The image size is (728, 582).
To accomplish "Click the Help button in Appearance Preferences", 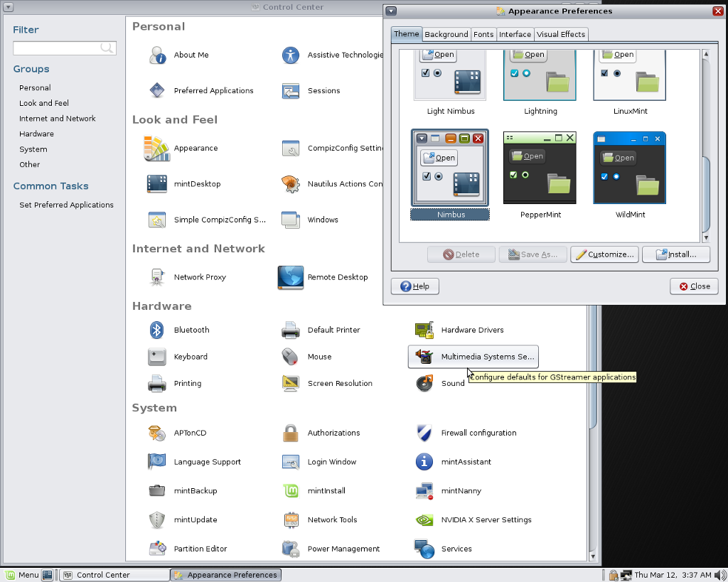I will pos(414,286).
